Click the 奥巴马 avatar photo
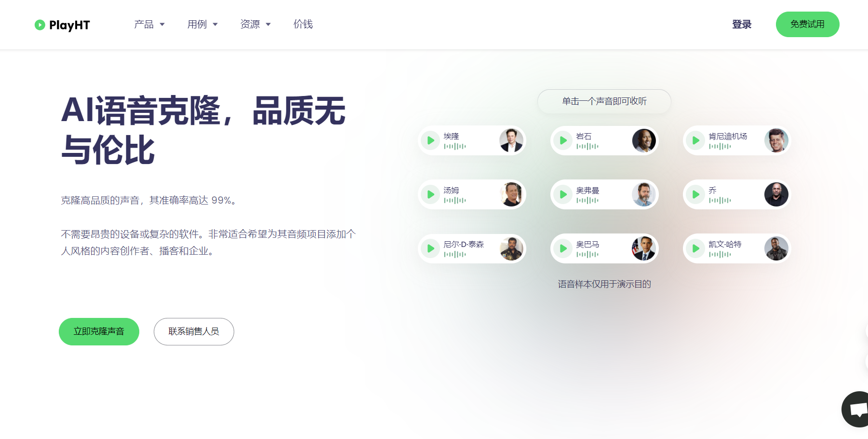Image resolution: width=868 pixels, height=439 pixels. (644, 248)
